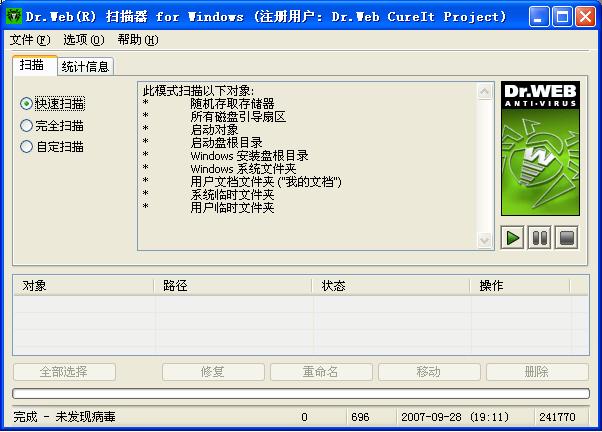Click the status bar value 696
The width and height of the screenshot is (602, 432).
[x=360, y=417]
